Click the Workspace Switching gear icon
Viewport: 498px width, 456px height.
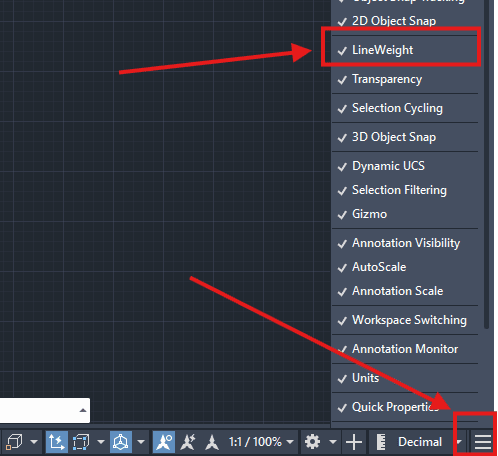point(312,442)
